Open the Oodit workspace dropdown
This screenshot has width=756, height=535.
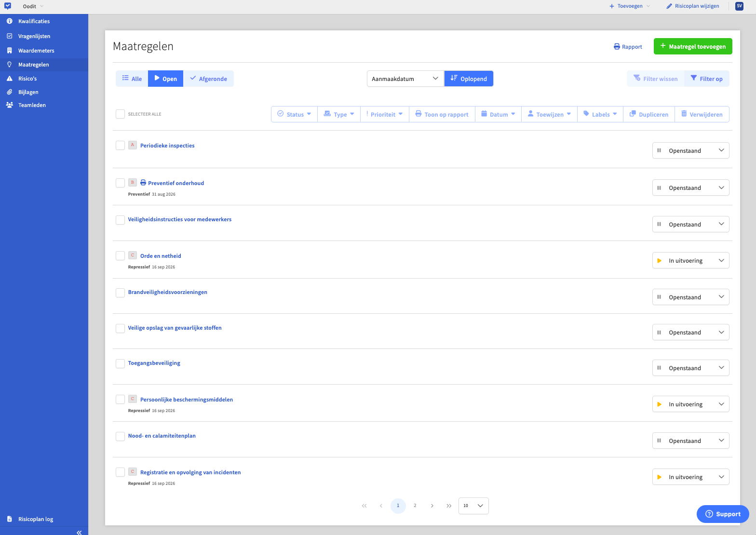[33, 6]
